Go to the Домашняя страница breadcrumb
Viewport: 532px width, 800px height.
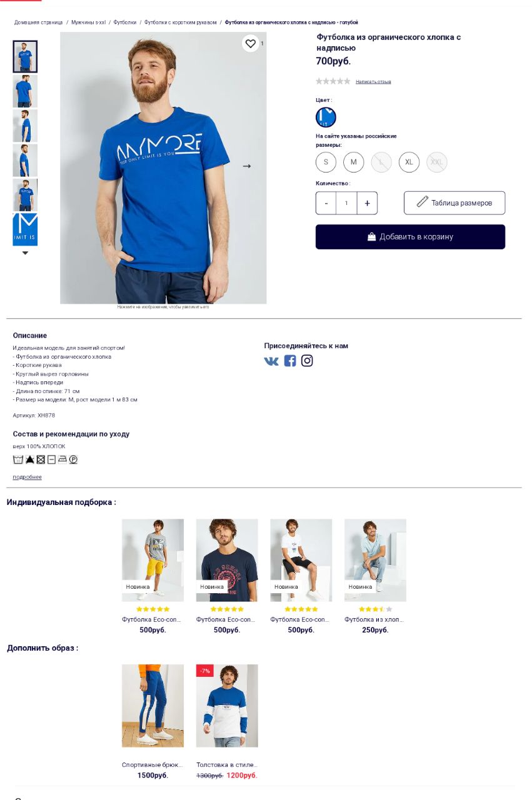(39, 22)
